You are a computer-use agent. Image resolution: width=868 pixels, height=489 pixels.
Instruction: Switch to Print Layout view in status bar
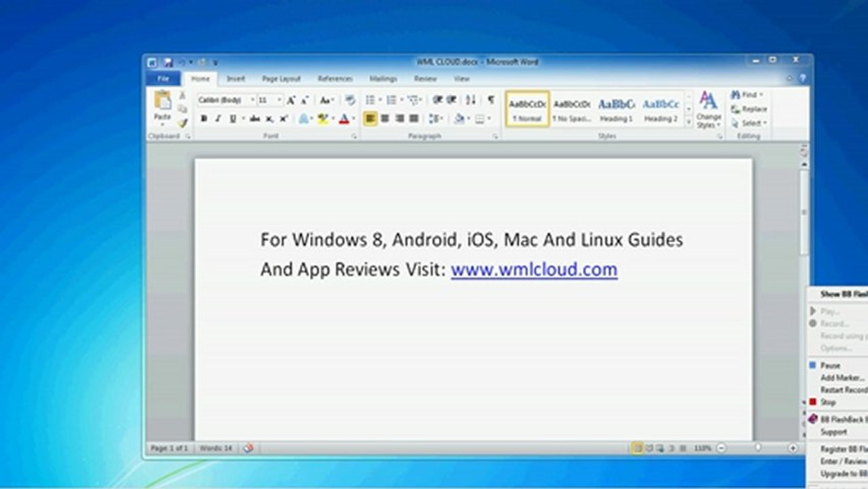click(x=638, y=448)
